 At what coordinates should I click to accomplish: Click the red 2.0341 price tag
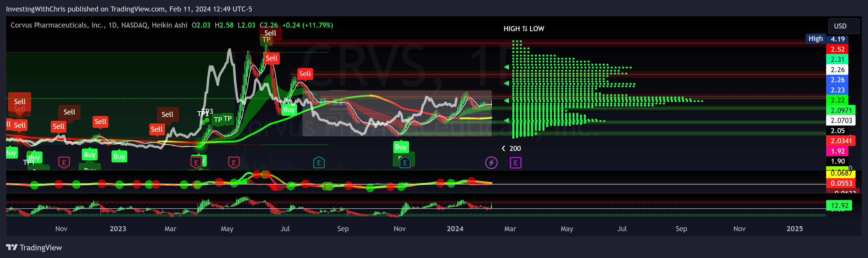click(841, 141)
